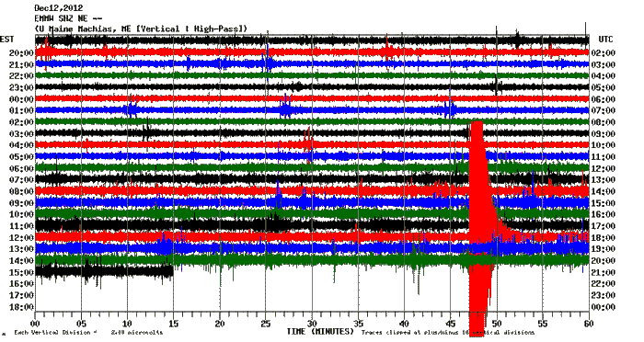Click the 00:00 label in the UTC column
Screen dimensions: 644x342
[603, 307]
